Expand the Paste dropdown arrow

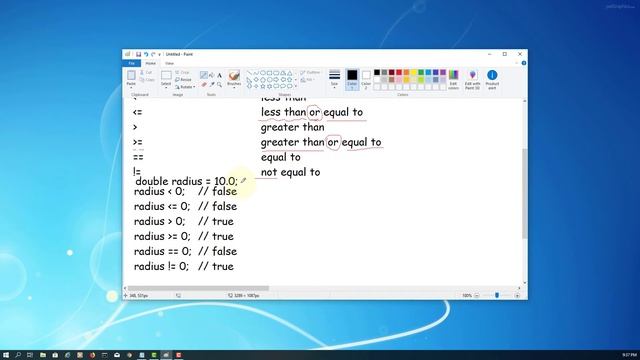click(x=131, y=87)
